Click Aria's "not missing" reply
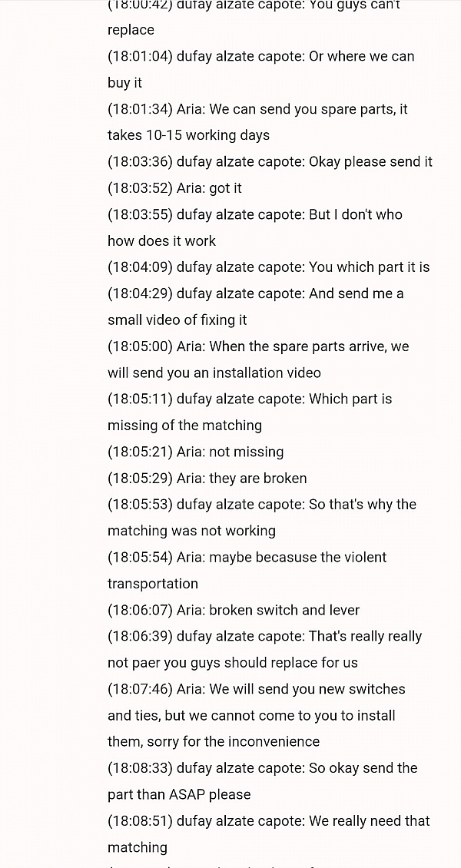Screen dimensions: 461x868 click(x=195, y=452)
